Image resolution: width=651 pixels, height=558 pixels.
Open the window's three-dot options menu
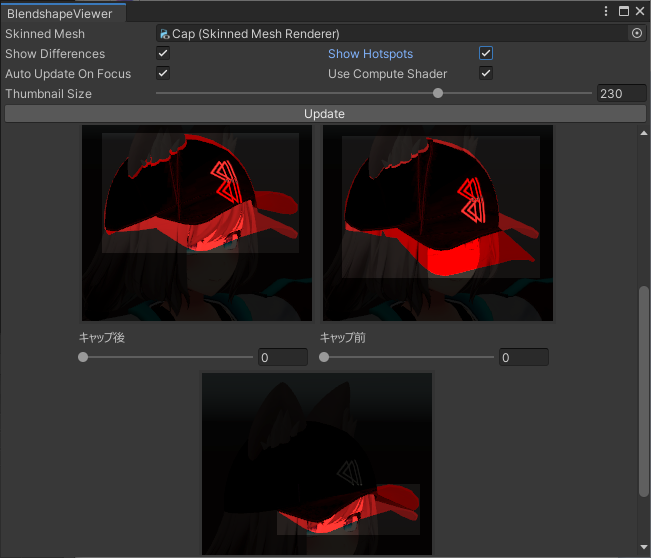606,11
